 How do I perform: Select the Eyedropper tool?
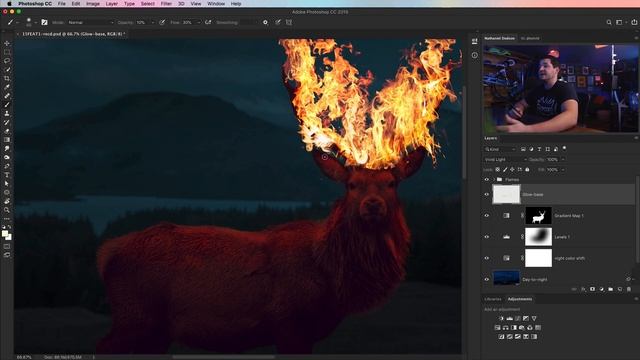(7, 87)
